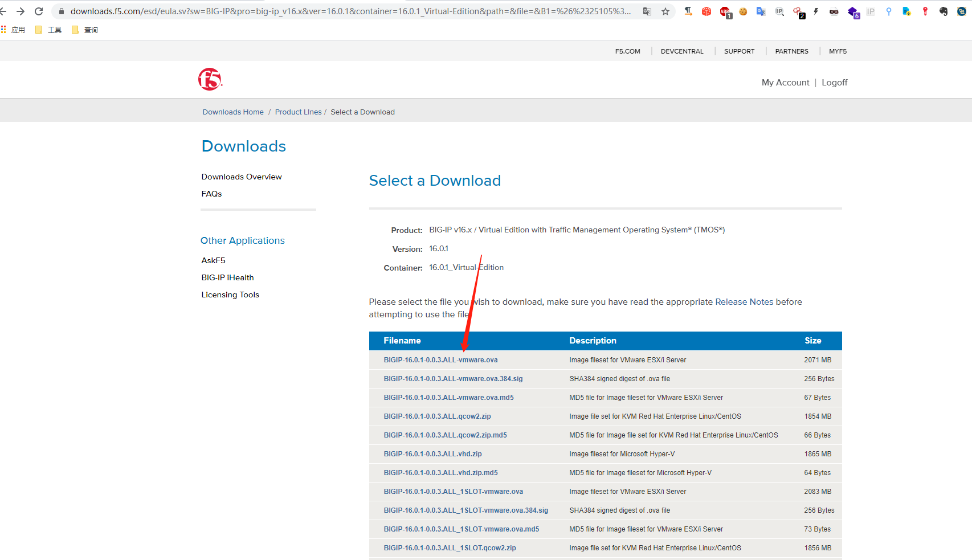Reload the page with the refresh icon
The height and width of the screenshot is (560, 972).
pos(39,11)
